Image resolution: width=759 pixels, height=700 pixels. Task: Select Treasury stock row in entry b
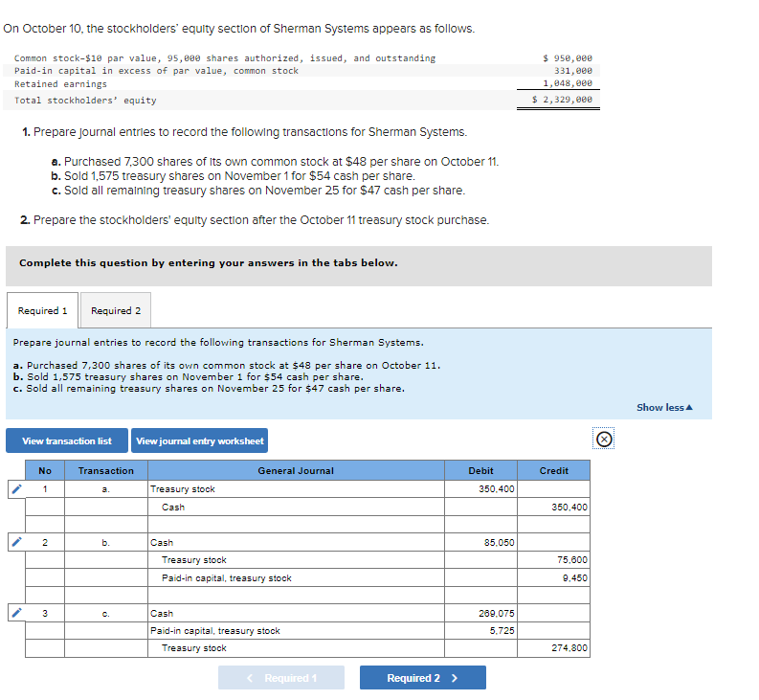tap(296, 560)
